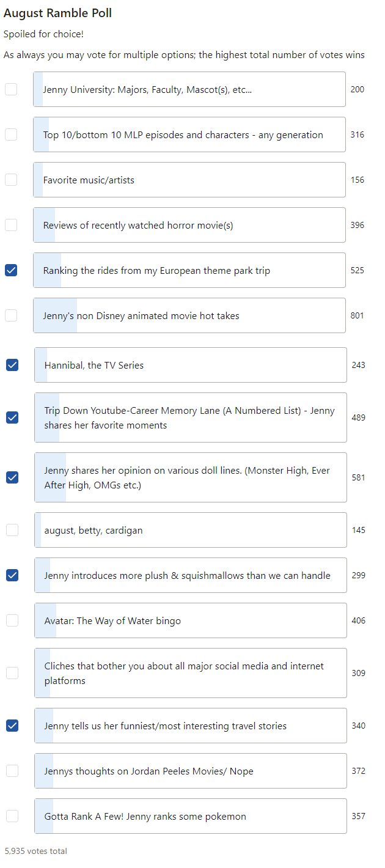The image size is (385, 868).
Task: Tick the Jenny ranks some pokemon checkbox
Action: pyautogui.click(x=12, y=816)
